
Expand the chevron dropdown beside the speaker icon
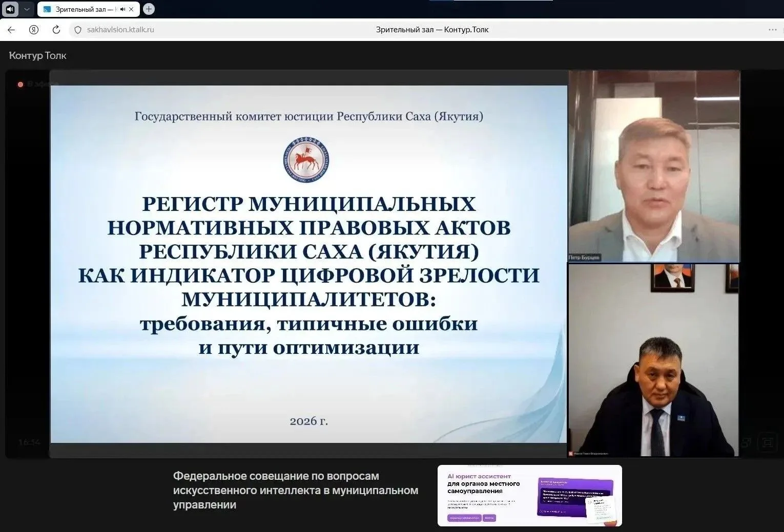click(x=27, y=9)
